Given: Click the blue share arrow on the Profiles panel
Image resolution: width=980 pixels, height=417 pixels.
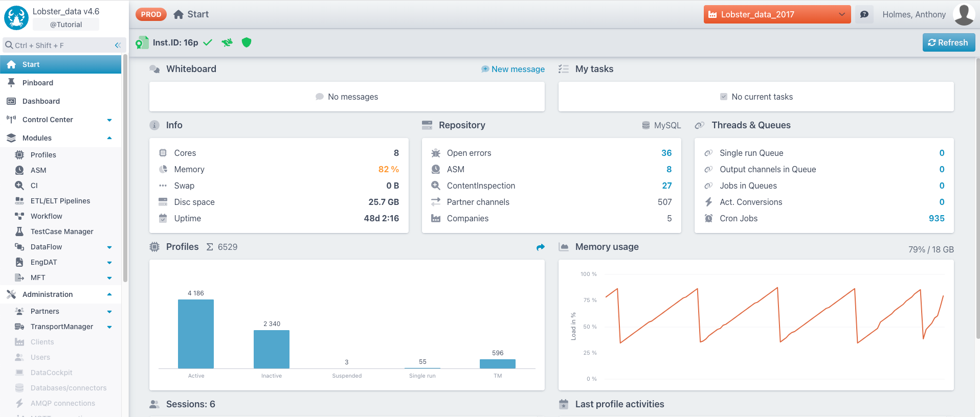Looking at the screenshot, I should [x=541, y=247].
